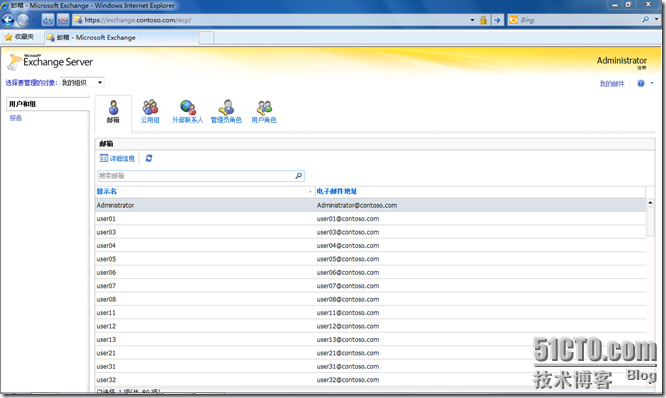Image resolution: width=666 pixels, height=398 pixels.
Task: Click the mailbox search magnifier icon
Action: pyautogui.click(x=299, y=175)
